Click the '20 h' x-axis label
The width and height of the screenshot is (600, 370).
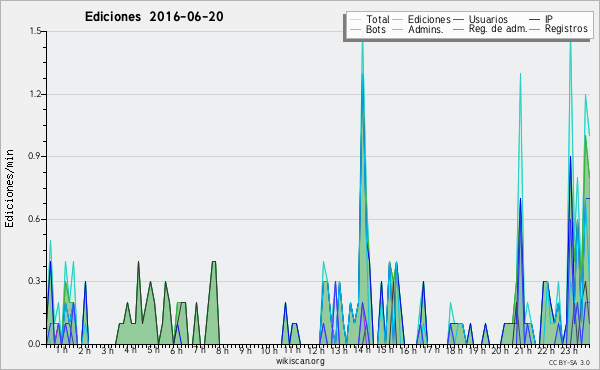(500, 350)
